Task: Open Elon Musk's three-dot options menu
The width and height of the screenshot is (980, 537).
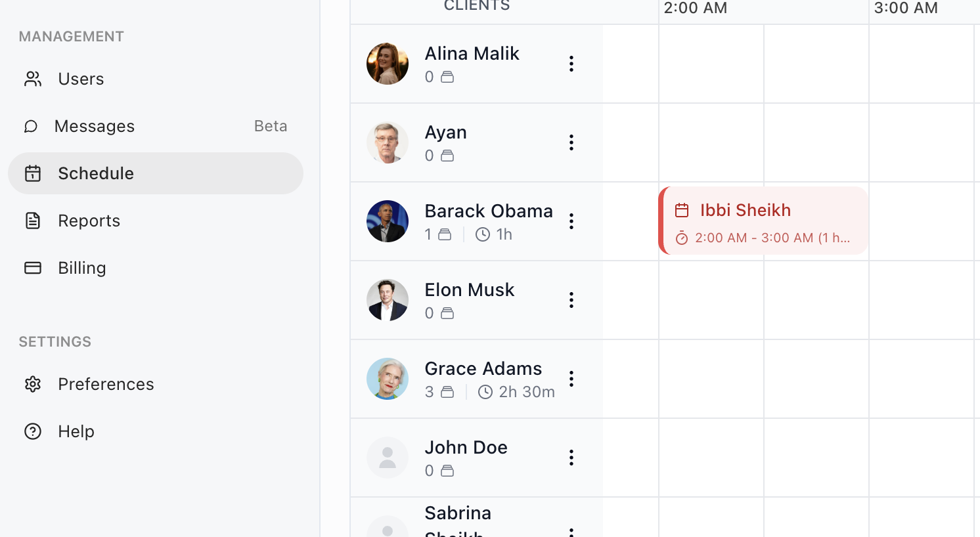Action: tap(571, 300)
